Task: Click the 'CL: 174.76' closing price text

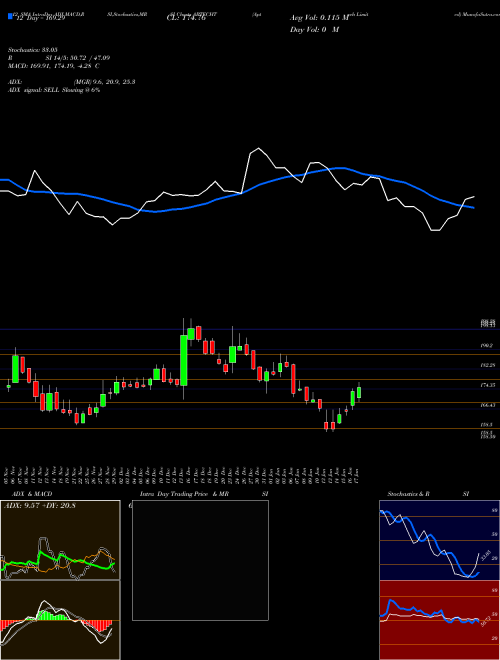Action: (x=186, y=19)
